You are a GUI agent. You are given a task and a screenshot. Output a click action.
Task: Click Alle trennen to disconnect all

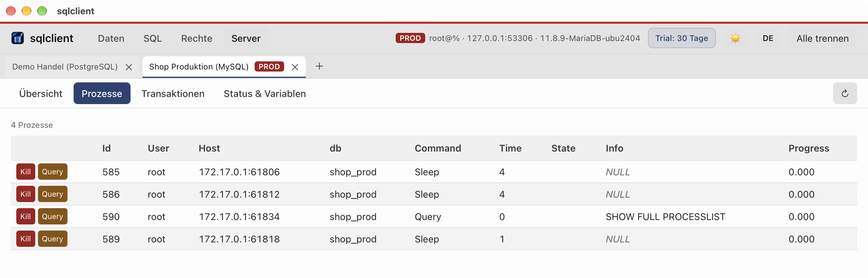(823, 38)
